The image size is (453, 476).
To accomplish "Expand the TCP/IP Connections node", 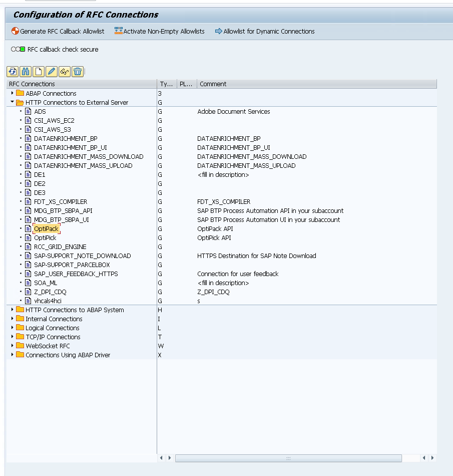I will tap(13, 337).
